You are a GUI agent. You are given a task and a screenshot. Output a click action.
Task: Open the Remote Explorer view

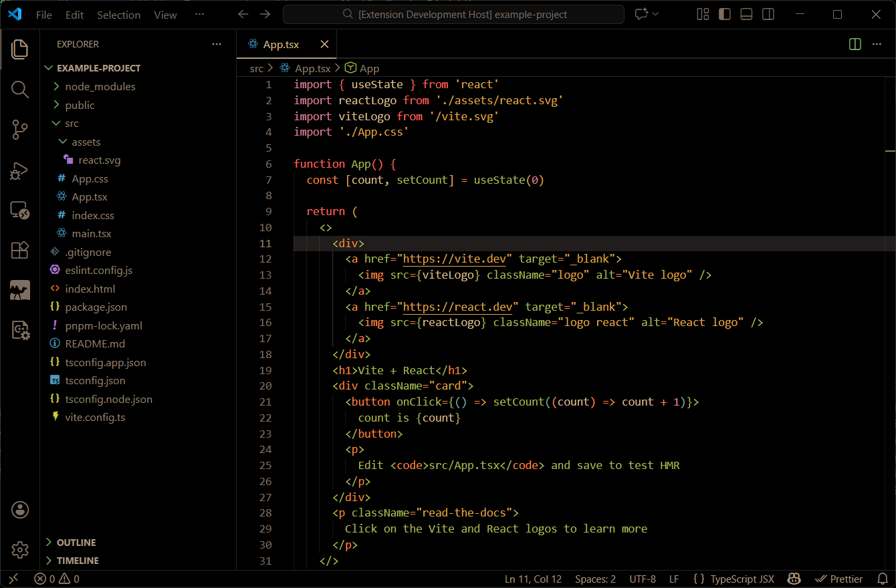pyautogui.click(x=20, y=210)
